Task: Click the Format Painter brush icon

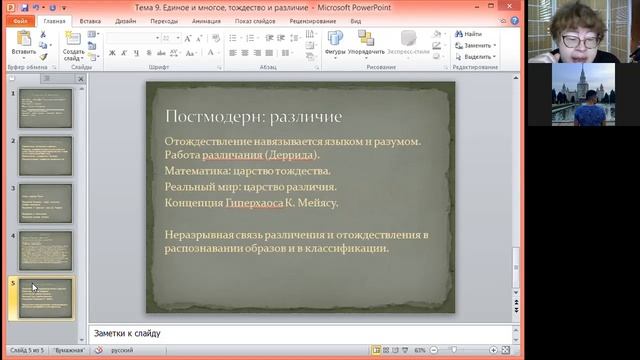Action: coord(43,57)
